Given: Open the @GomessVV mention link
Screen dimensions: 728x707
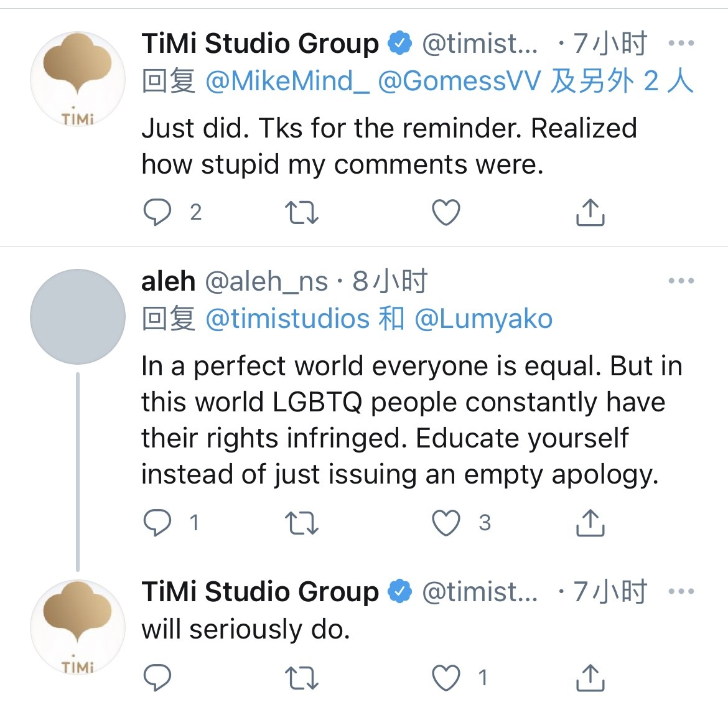Looking at the screenshot, I should pyautogui.click(x=459, y=82).
